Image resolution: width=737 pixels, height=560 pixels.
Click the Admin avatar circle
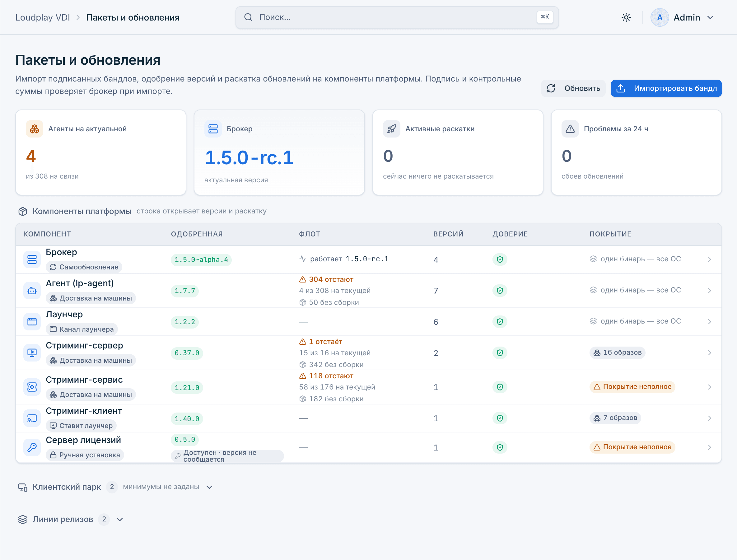click(x=659, y=17)
